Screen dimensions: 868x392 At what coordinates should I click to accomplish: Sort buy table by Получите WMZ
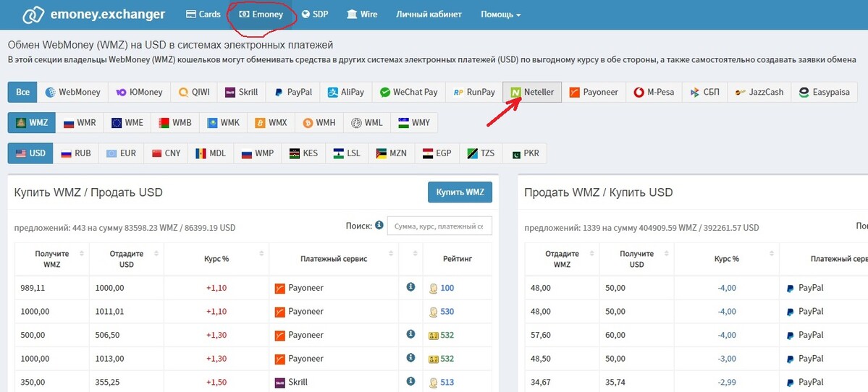[x=52, y=259]
